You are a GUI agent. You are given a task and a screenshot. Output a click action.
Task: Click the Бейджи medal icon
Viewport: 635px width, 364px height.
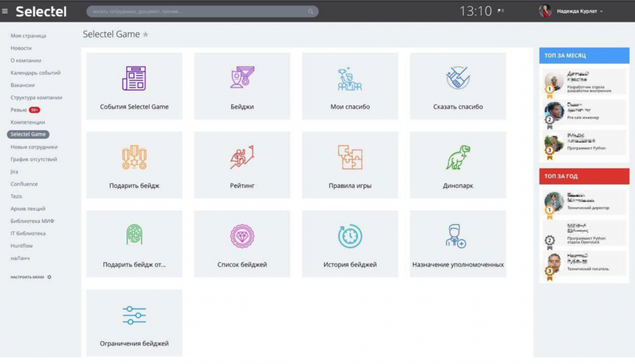click(x=242, y=79)
